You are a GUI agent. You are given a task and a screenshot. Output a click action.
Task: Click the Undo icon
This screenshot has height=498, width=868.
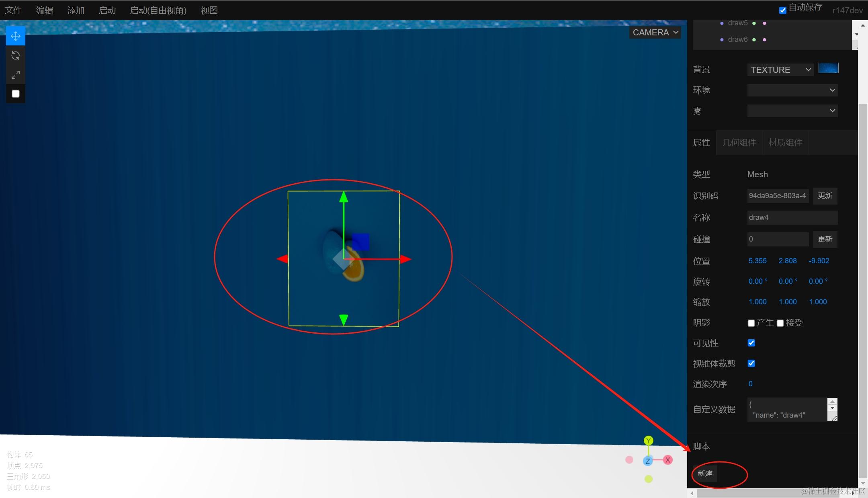pos(16,55)
